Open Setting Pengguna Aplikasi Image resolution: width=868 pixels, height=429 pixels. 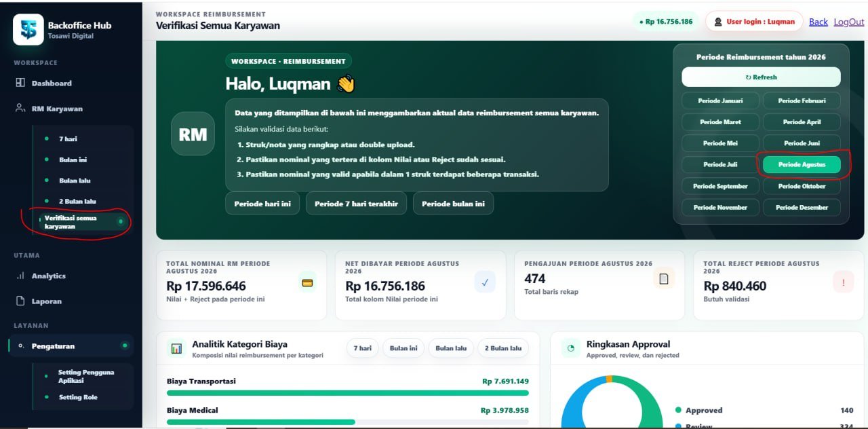86,377
